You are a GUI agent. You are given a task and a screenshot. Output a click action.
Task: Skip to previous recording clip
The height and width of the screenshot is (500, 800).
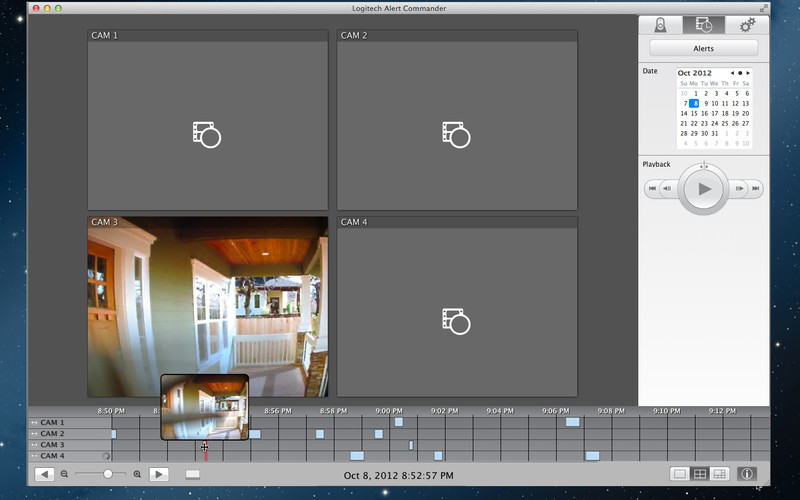pos(652,188)
